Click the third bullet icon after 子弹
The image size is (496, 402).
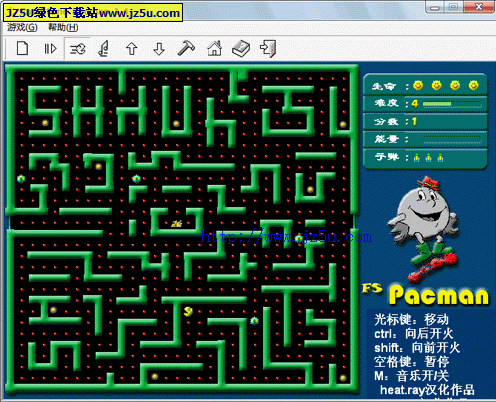coord(440,157)
